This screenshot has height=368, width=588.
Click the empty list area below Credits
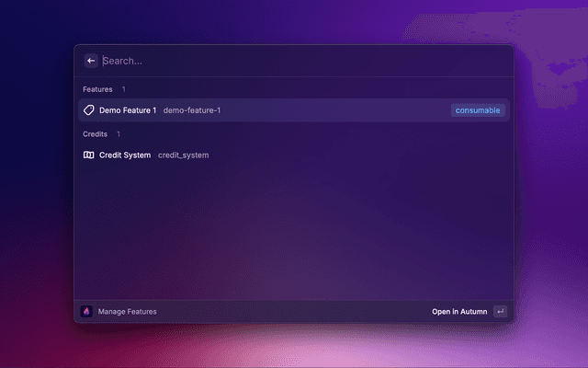pos(294,230)
